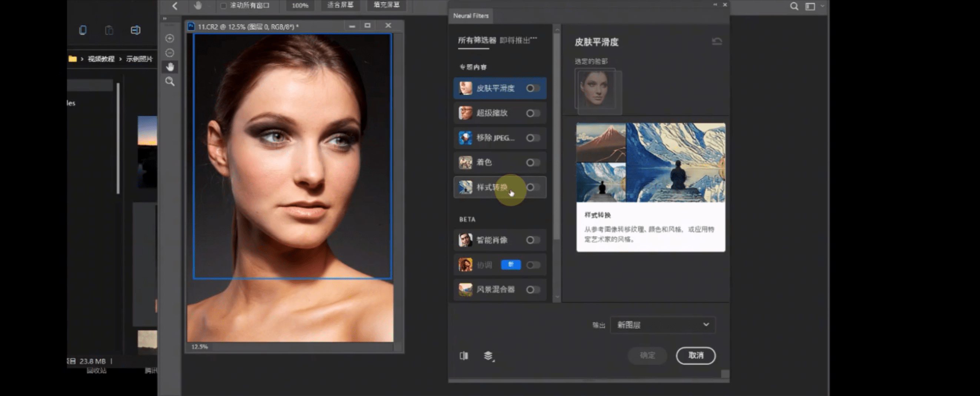This screenshot has width=980, height=396.
Task: Click the 皮肤平滑度 filter thumbnail icon
Action: point(465,88)
